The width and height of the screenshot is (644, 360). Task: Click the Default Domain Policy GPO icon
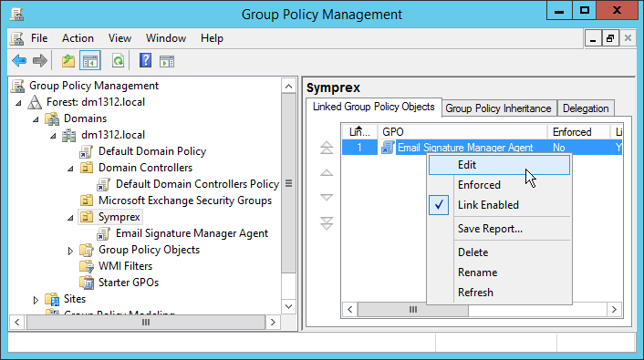[86, 151]
